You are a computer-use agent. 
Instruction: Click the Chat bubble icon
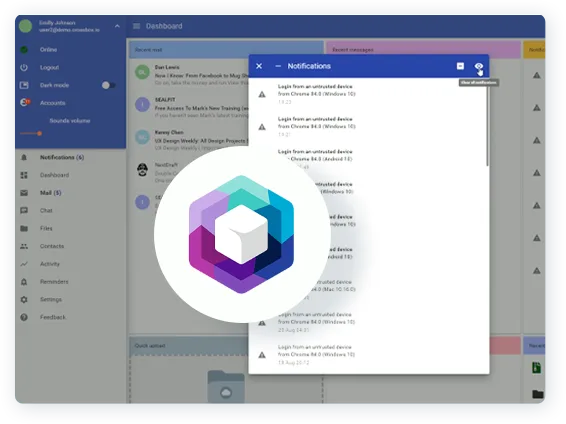click(x=24, y=210)
